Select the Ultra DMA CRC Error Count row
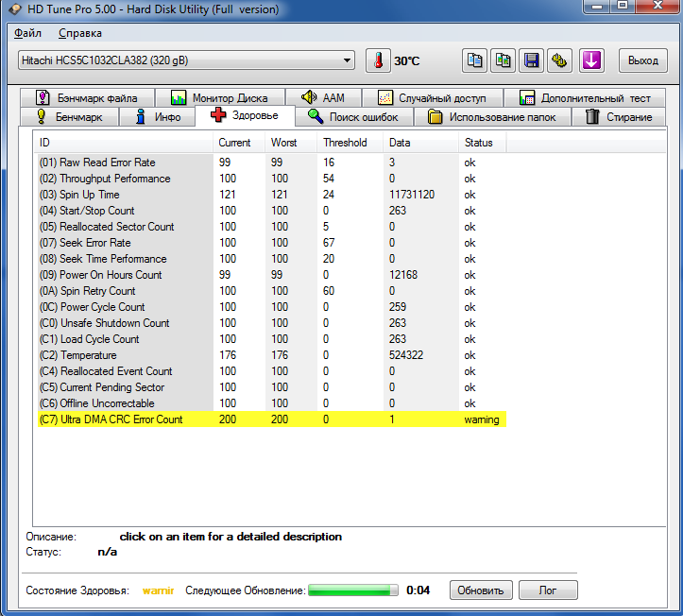 pyautogui.click(x=272, y=419)
